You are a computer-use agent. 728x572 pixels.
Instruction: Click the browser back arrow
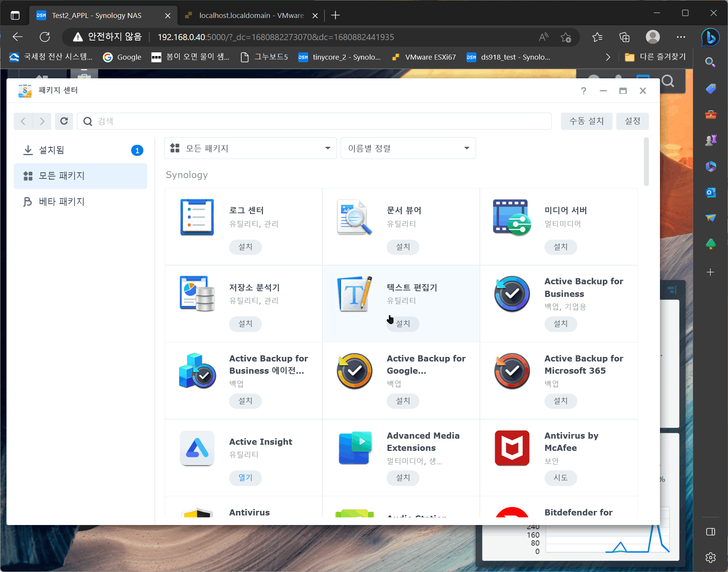point(18,37)
